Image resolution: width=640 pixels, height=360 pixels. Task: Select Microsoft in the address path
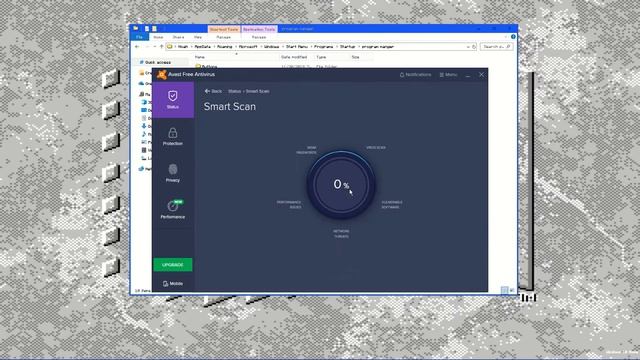coord(248,47)
